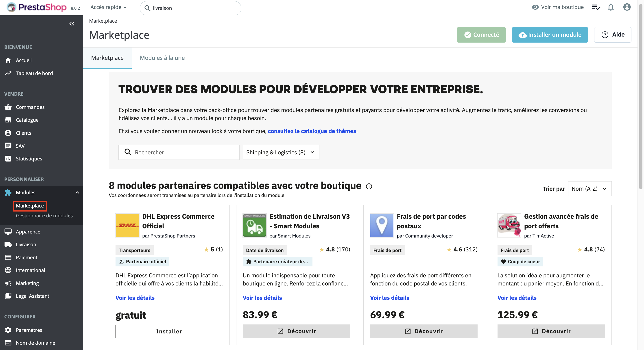Click the eye icon for Voir ma boutique
644x350 pixels.
(x=535, y=7)
